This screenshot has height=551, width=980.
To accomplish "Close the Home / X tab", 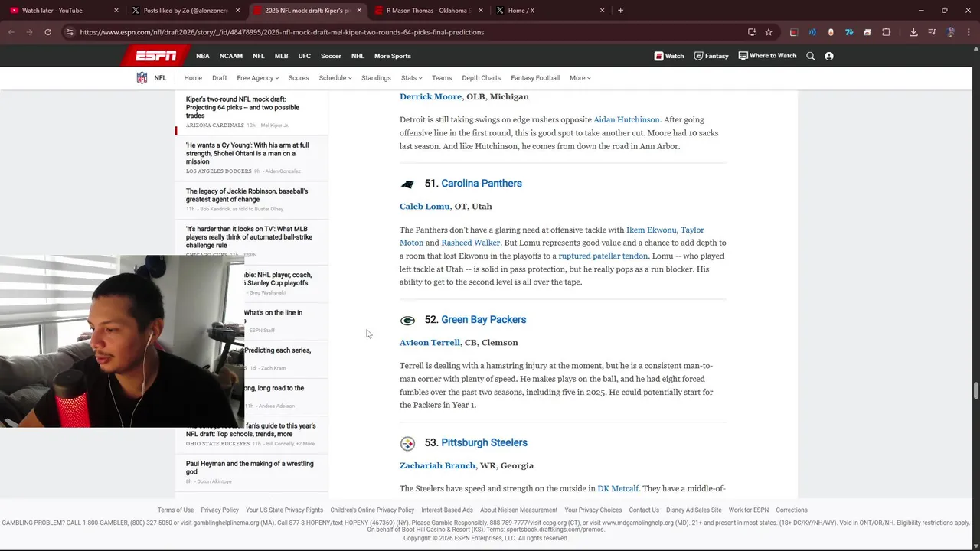I will pyautogui.click(x=603, y=11).
